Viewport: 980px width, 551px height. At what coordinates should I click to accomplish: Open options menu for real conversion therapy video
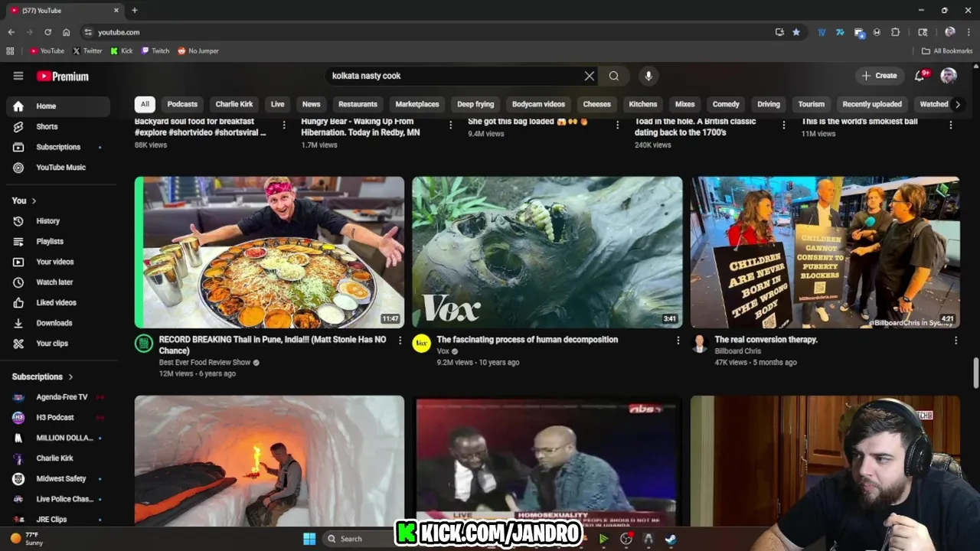[x=955, y=341]
